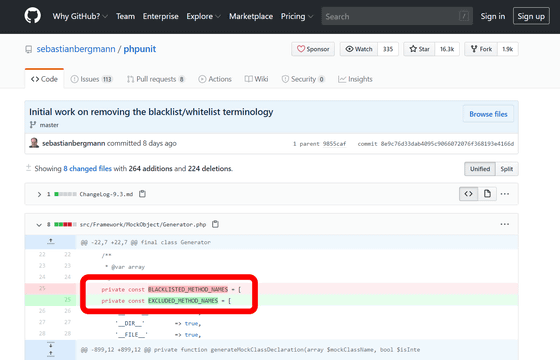The image size is (560, 360).
Task: Open the phpunit repository link
Action: pos(140,49)
